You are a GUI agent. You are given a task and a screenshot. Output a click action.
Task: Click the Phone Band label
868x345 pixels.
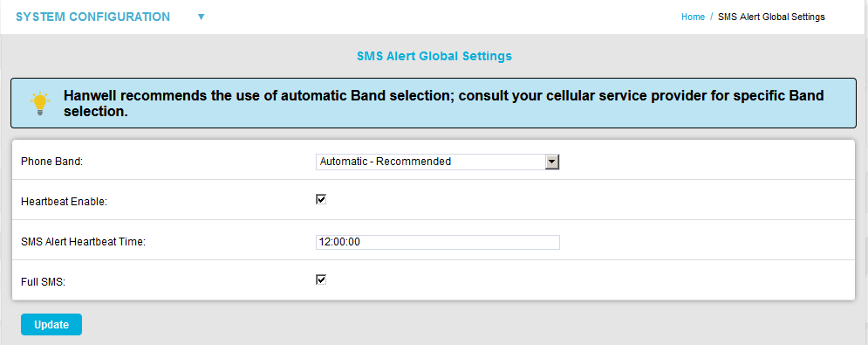[x=51, y=162]
